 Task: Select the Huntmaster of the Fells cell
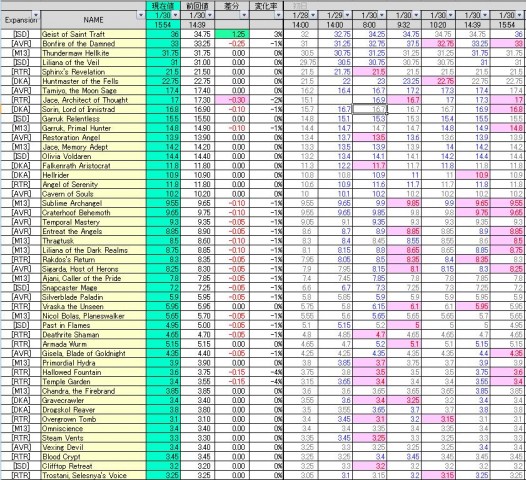93,81
